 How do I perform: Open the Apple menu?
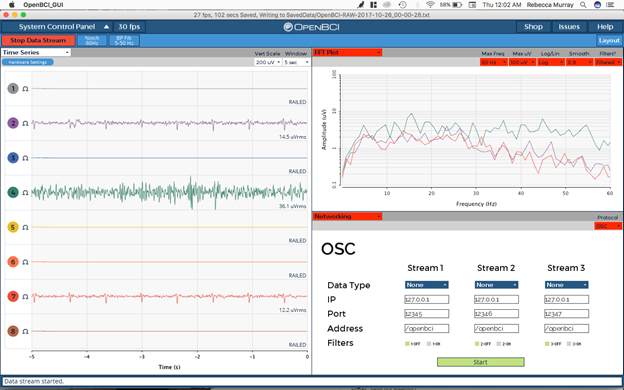[x=12, y=5]
